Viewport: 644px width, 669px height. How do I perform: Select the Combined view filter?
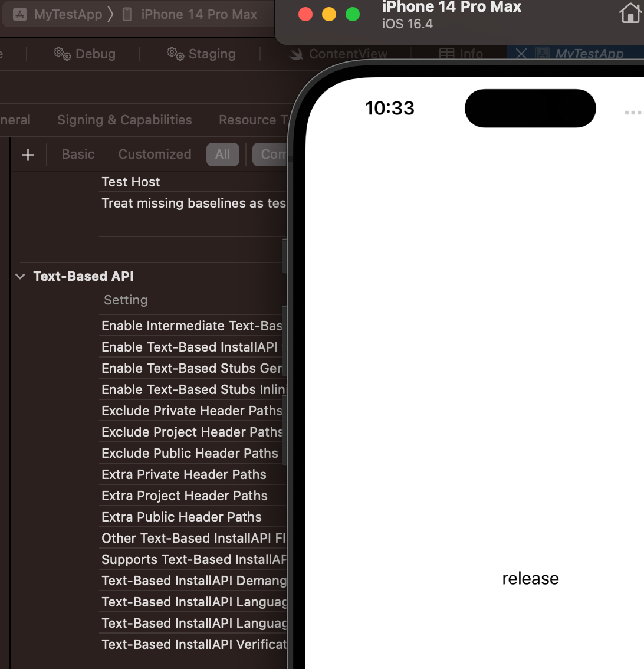270,155
